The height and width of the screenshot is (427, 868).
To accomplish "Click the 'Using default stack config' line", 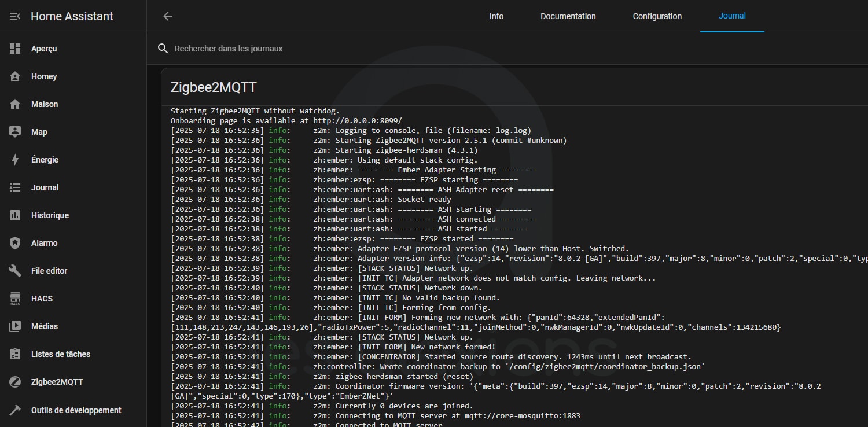I will point(324,160).
